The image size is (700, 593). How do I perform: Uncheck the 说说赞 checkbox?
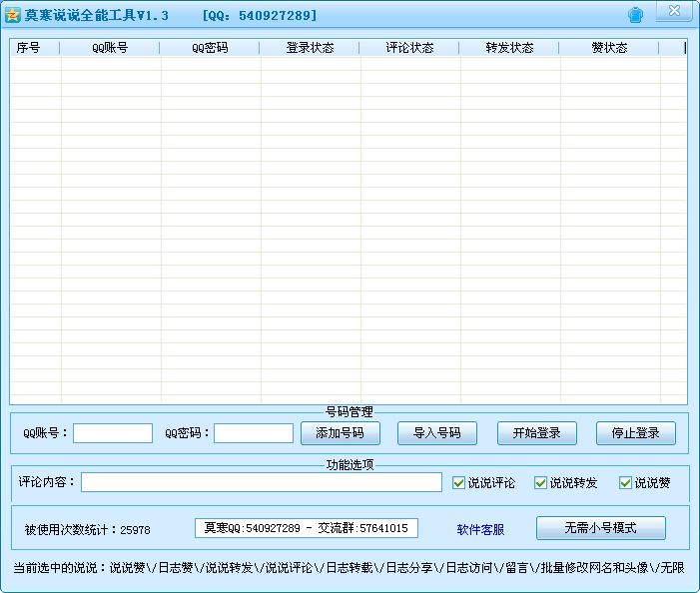[x=625, y=482]
